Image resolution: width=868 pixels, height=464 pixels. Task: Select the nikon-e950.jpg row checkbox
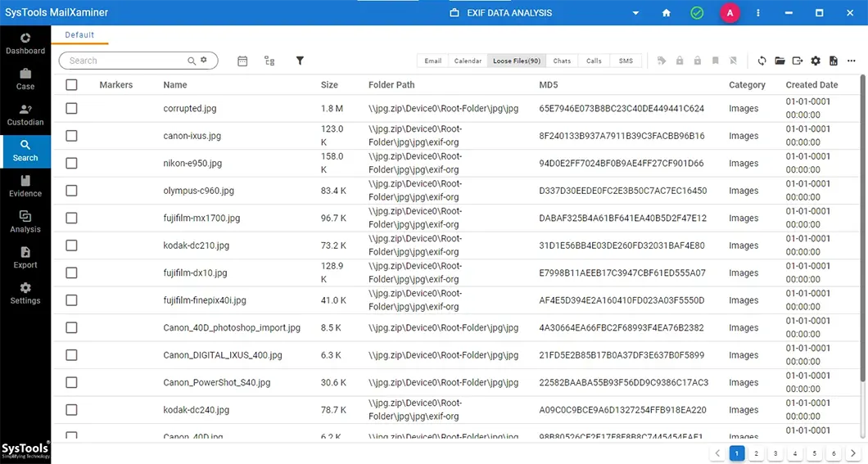click(x=71, y=163)
